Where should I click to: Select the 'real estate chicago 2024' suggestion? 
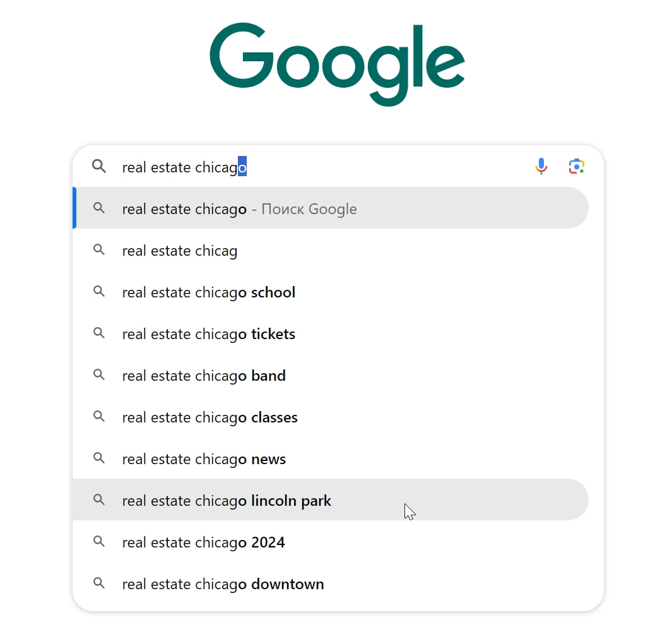point(203,542)
